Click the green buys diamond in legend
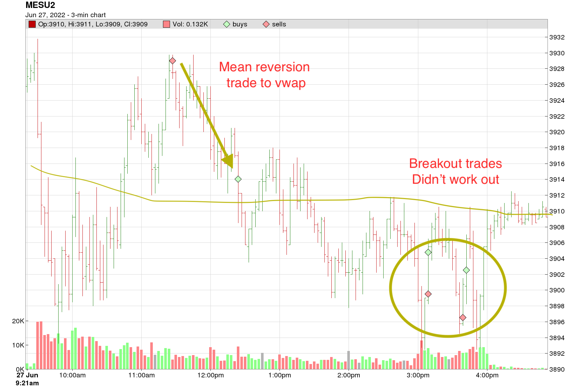The image size is (573, 392). click(226, 24)
